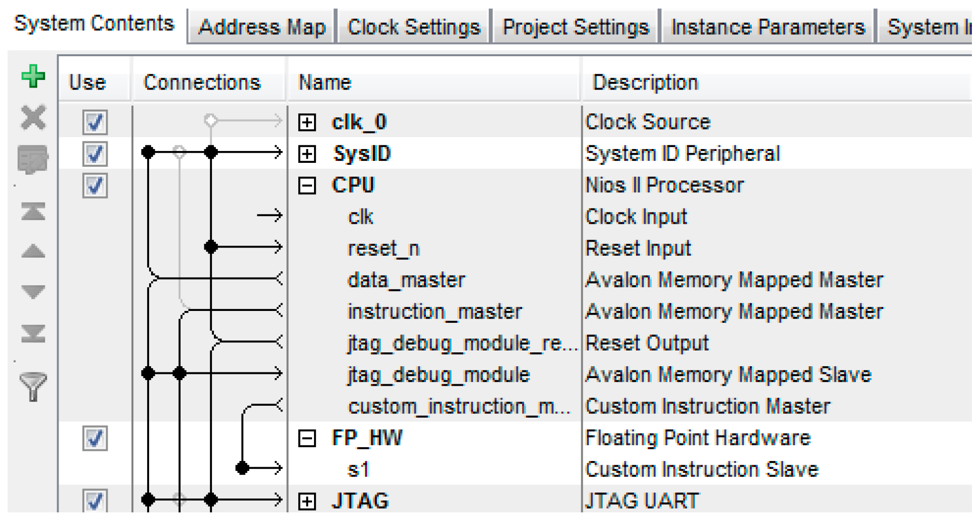Click the Move to bottom arrow icon

[33, 333]
